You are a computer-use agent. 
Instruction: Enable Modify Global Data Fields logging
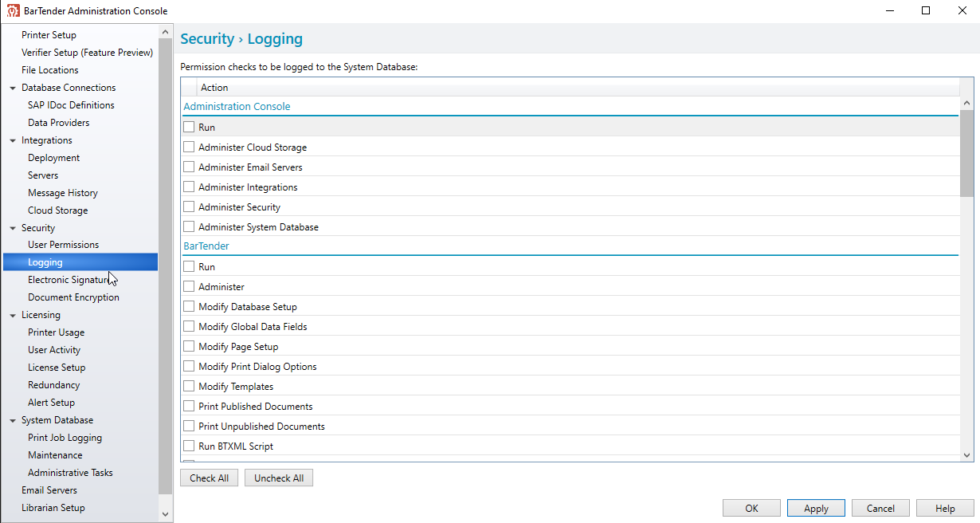pyautogui.click(x=189, y=326)
